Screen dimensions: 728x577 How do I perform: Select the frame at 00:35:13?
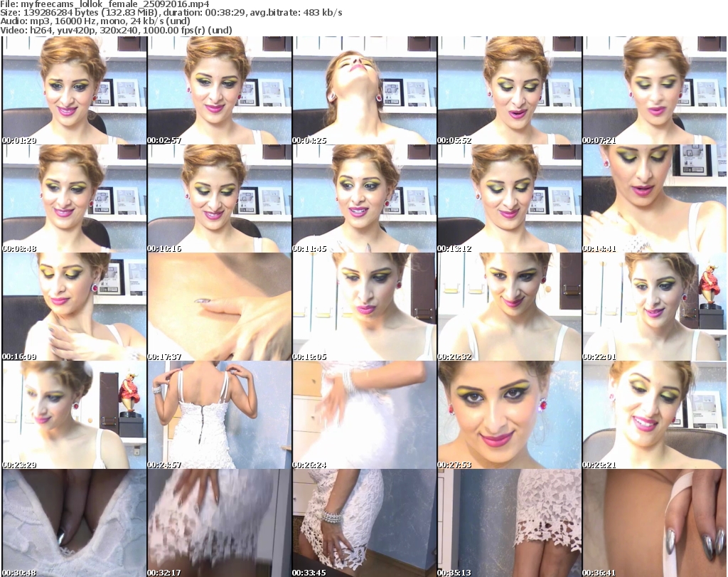coord(509,523)
